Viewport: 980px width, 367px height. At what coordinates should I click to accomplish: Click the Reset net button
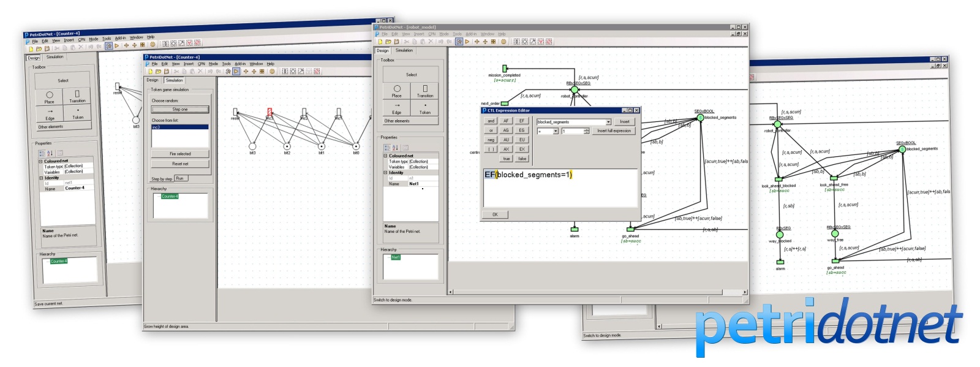(x=180, y=164)
